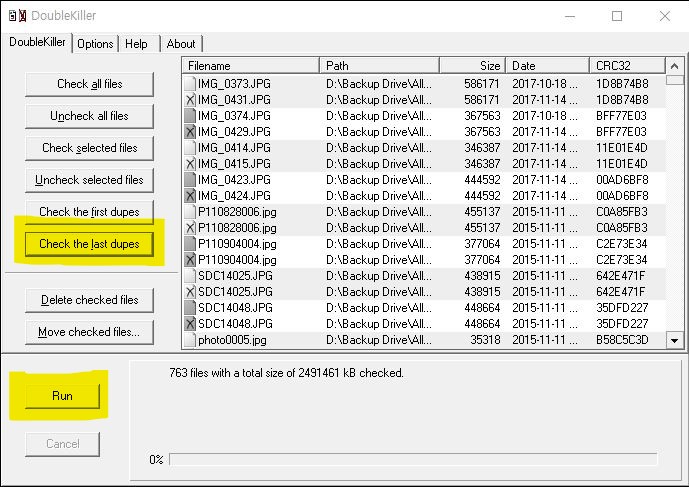
Task: Select the IMG_0373.JPG filename
Action: click(x=234, y=84)
